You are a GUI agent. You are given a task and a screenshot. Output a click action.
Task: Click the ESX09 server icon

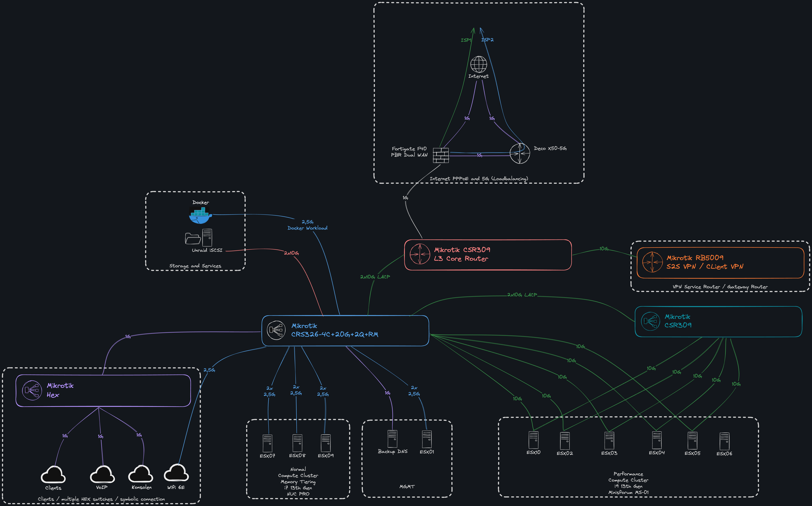click(x=326, y=443)
